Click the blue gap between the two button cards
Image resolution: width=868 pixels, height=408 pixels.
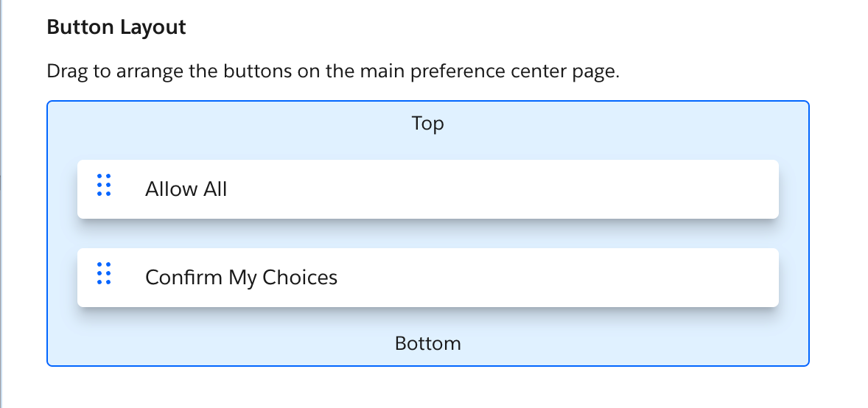[427, 234]
